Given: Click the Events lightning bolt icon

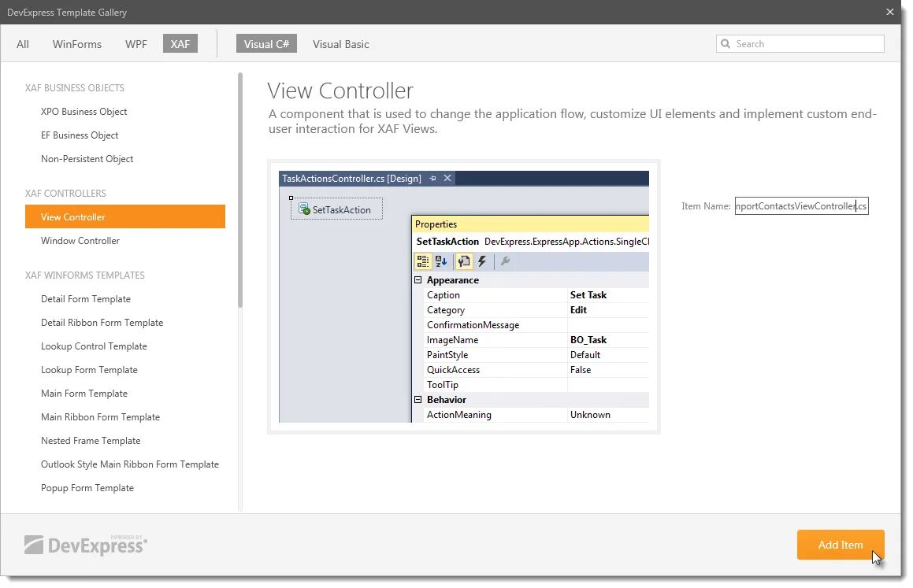Looking at the screenshot, I should [x=482, y=261].
